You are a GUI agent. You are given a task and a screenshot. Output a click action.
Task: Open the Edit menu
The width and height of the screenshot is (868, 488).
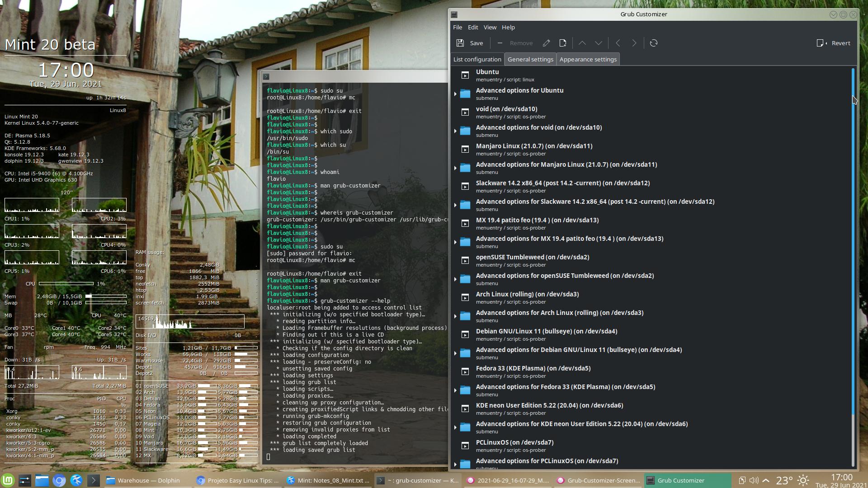pyautogui.click(x=473, y=27)
